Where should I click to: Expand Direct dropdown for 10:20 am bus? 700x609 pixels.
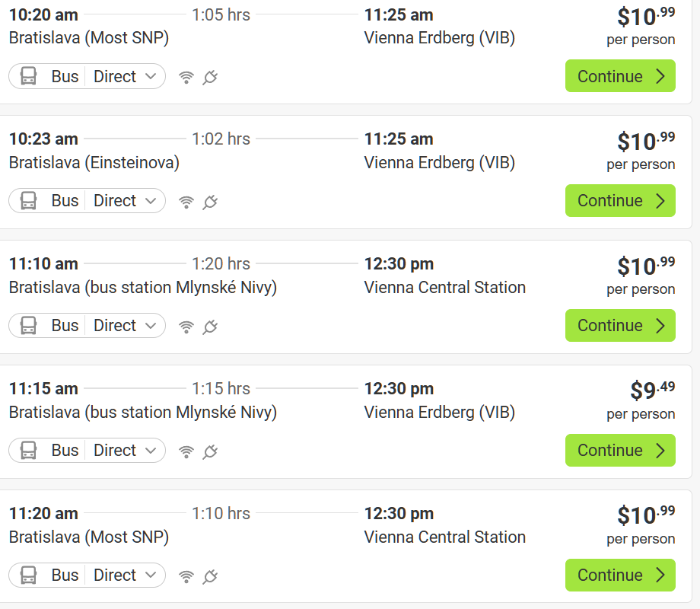[125, 76]
